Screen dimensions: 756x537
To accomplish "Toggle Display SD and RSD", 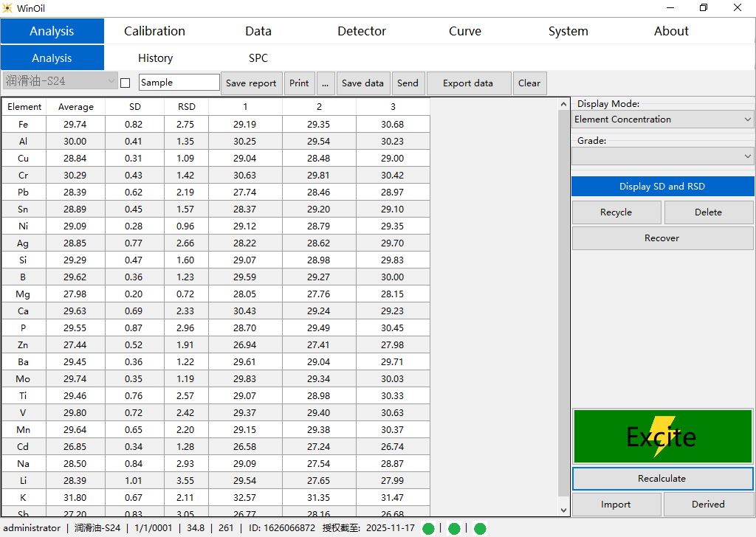I will pos(662,187).
